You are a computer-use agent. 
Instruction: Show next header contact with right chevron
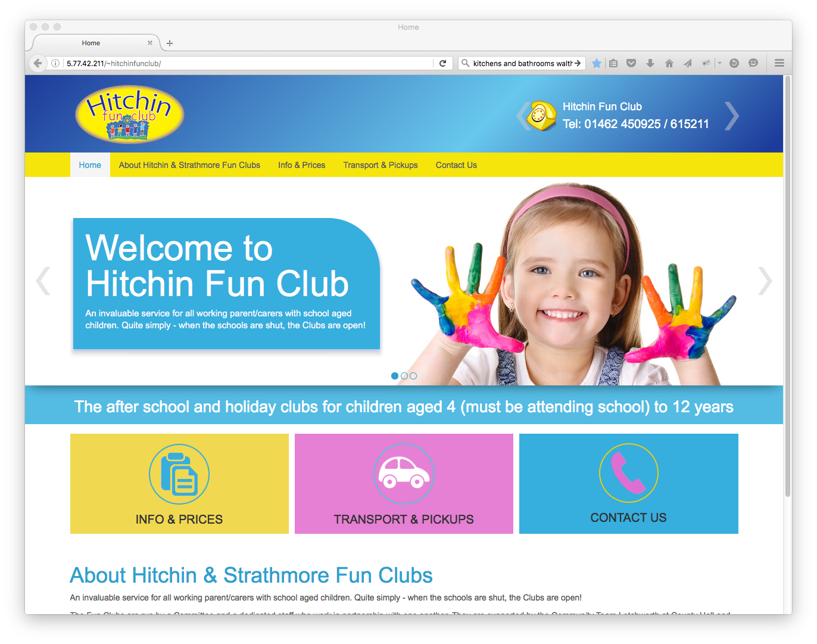[732, 116]
